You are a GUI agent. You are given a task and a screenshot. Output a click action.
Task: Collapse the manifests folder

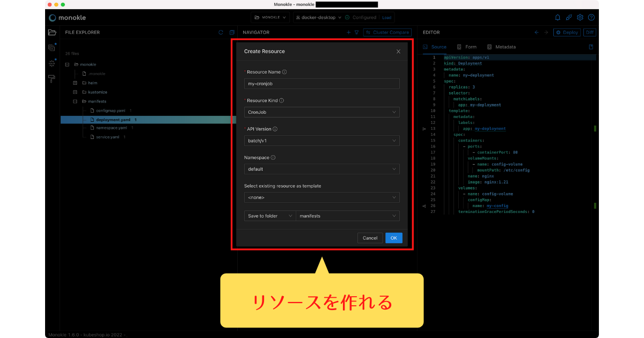[75, 101]
